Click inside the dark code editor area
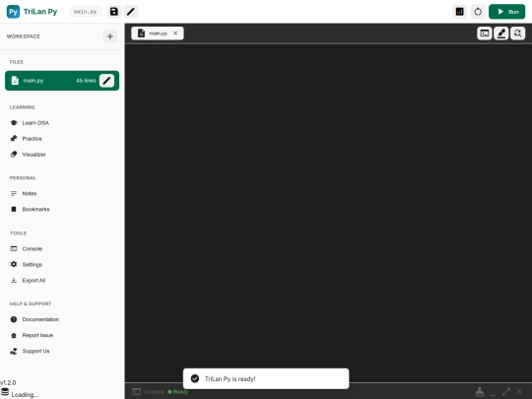The image size is (532, 399). coord(328,213)
